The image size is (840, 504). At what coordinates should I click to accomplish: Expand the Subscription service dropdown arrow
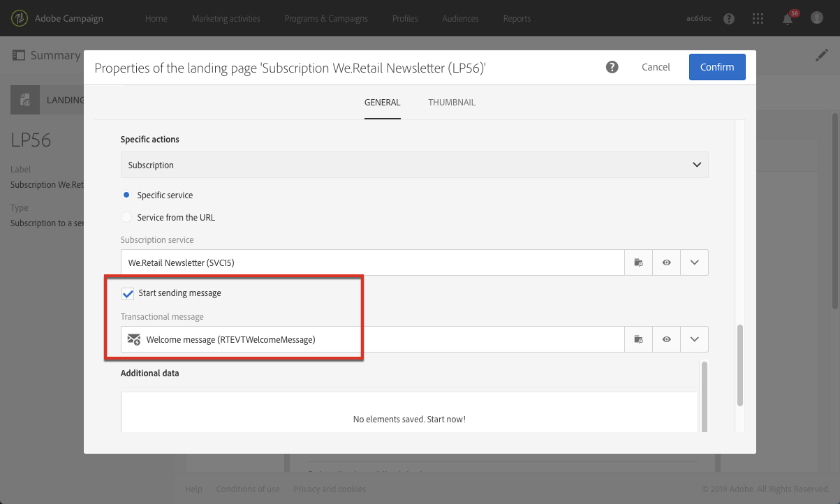coord(695,262)
